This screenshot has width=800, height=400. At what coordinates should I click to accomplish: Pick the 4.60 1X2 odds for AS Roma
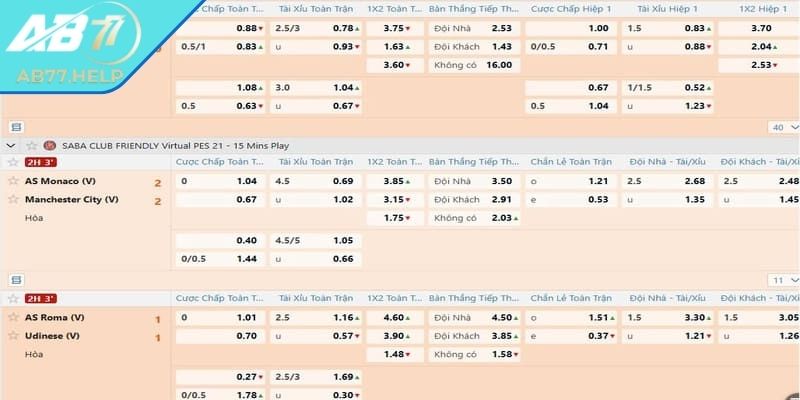(394, 317)
